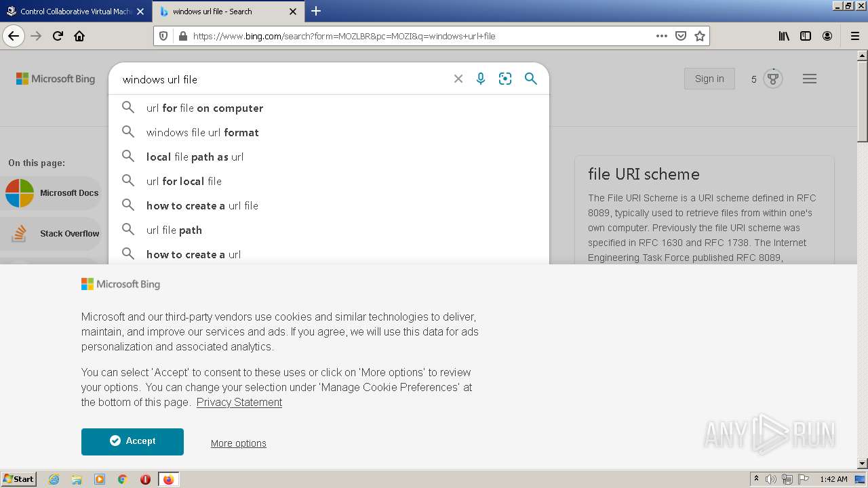Sign in to Bing
868x488 pixels.
tap(709, 79)
